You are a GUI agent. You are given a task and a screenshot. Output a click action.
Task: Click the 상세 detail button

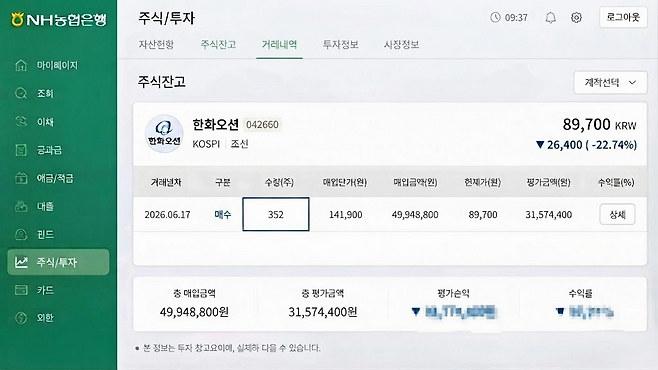pyautogui.click(x=617, y=214)
